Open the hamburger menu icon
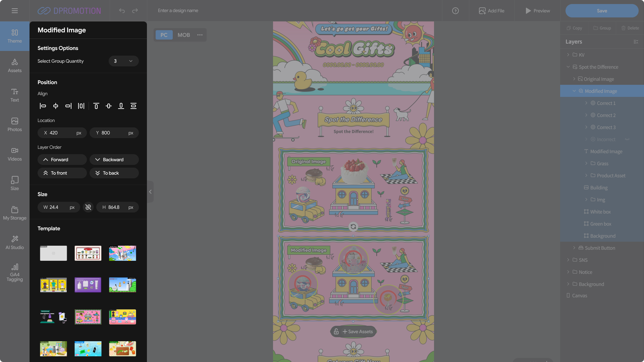This screenshot has height=362, width=644. tap(15, 11)
